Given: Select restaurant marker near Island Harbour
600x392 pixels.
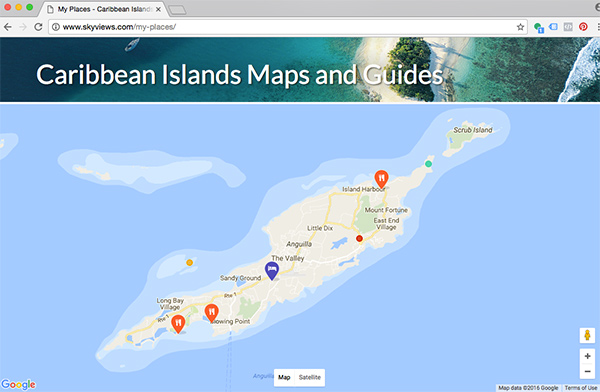Looking at the screenshot, I should (x=381, y=179).
